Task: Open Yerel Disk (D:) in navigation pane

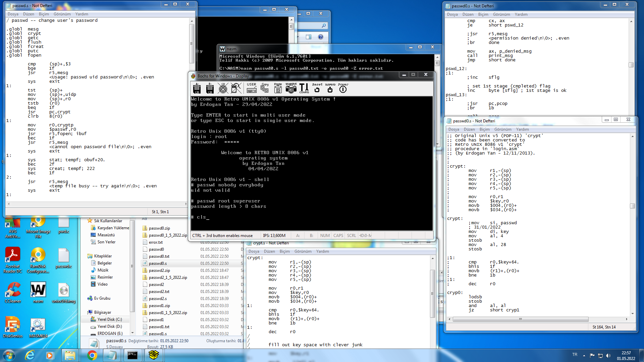Action: [x=109, y=326]
